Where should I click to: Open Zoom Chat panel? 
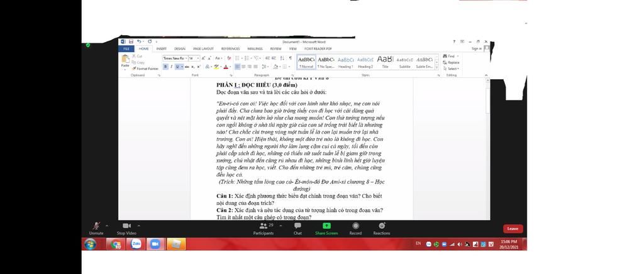pyautogui.click(x=297, y=229)
